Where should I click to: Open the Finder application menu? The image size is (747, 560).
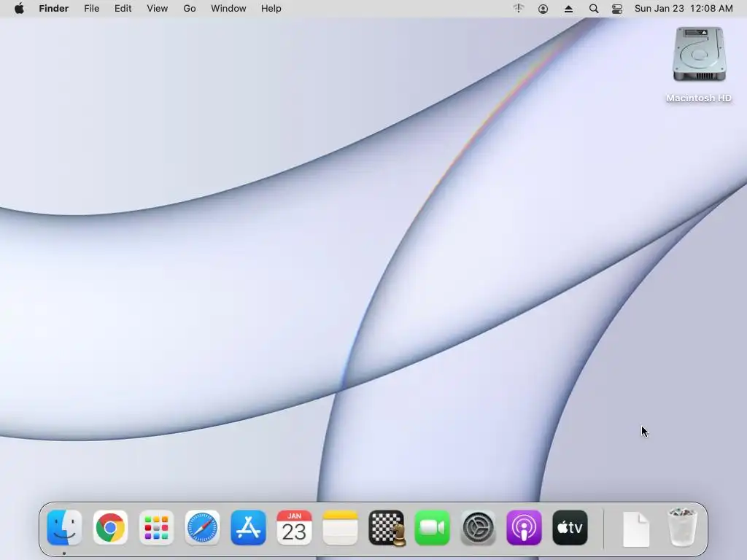(x=54, y=9)
